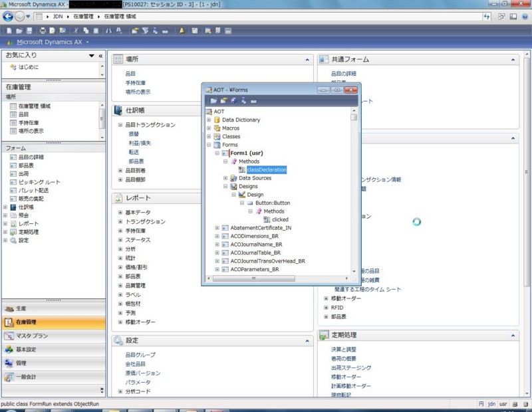Click the compile icon in AOT toolbar
Viewport: 532px width, 412px height.
(234, 101)
